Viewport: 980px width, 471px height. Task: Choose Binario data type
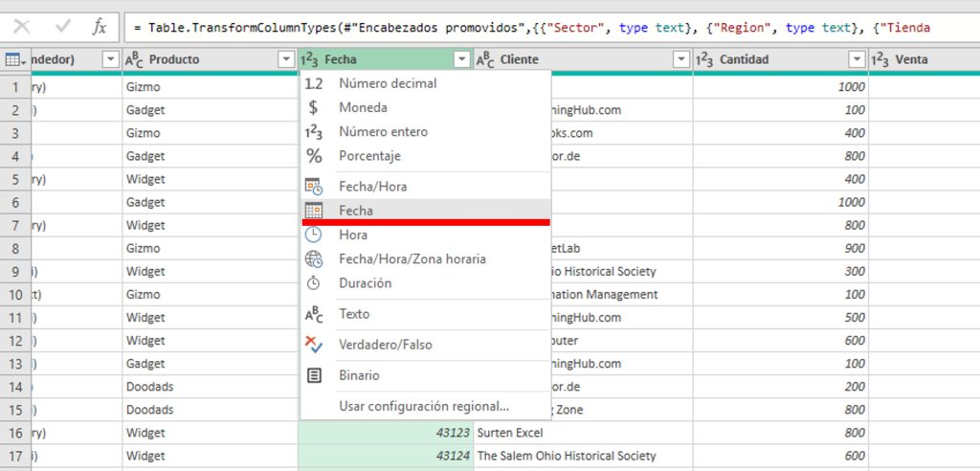coord(426,375)
